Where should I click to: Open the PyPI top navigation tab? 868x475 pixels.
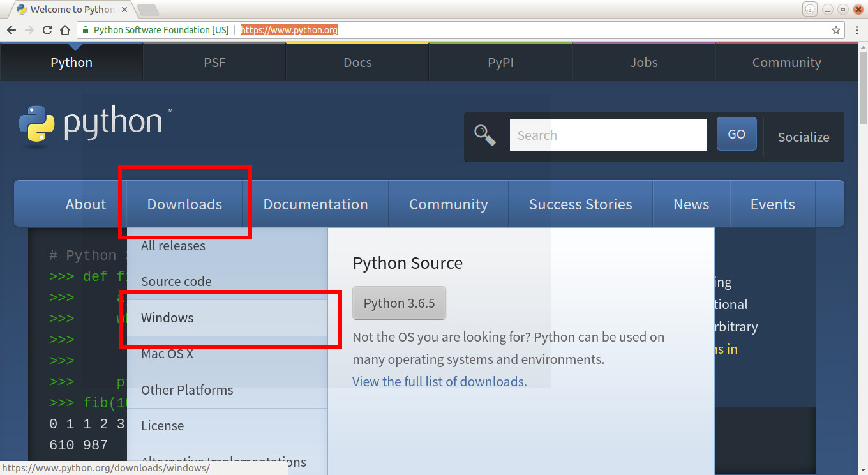click(500, 63)
